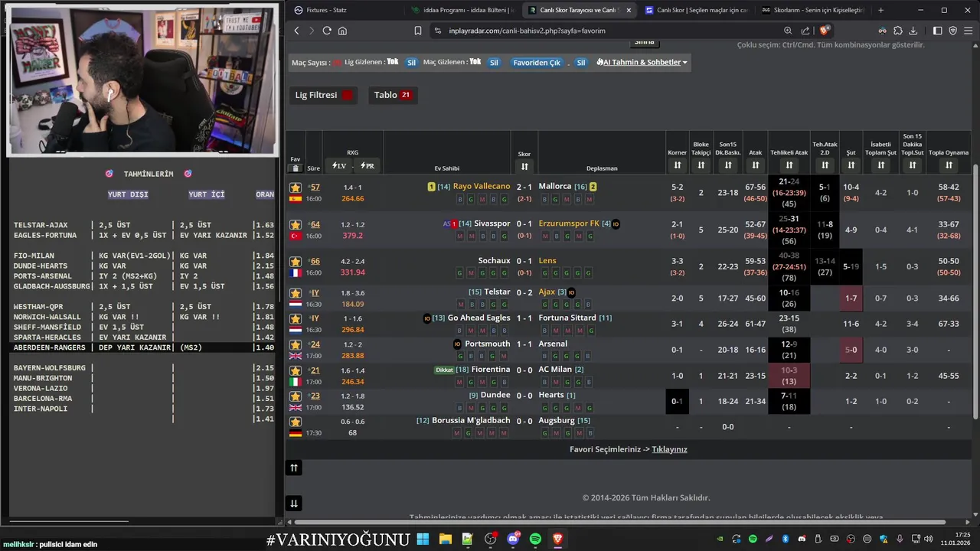This screenshot has height=551, width=980.
Task: Toggle favorite star for Rayo Vallecano match
Action: point(296,187)
